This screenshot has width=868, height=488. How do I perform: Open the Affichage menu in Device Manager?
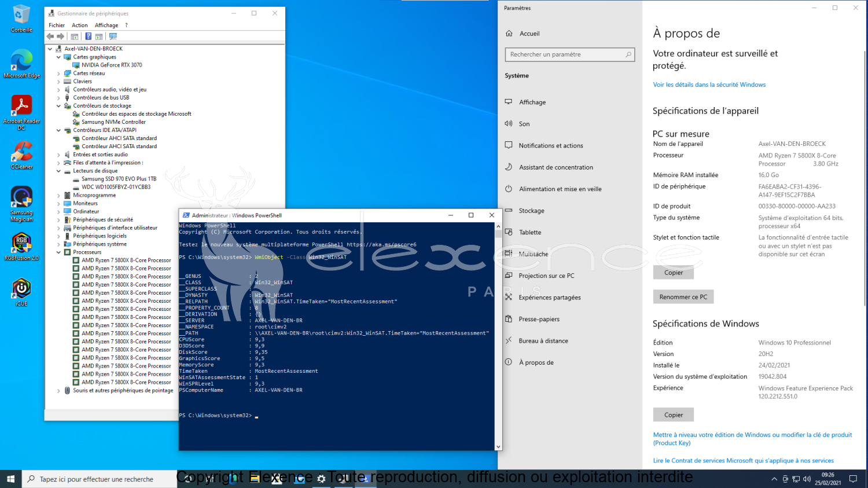(106, 25)
